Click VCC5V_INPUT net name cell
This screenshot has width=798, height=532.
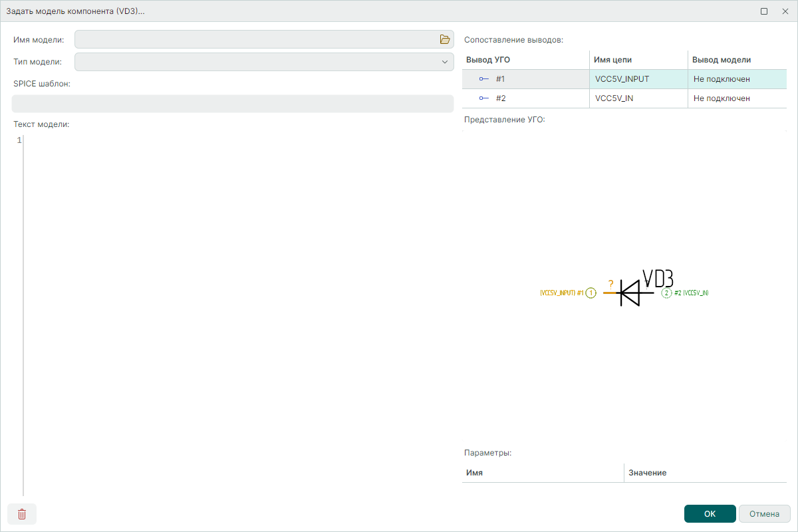tap(638, 79)
